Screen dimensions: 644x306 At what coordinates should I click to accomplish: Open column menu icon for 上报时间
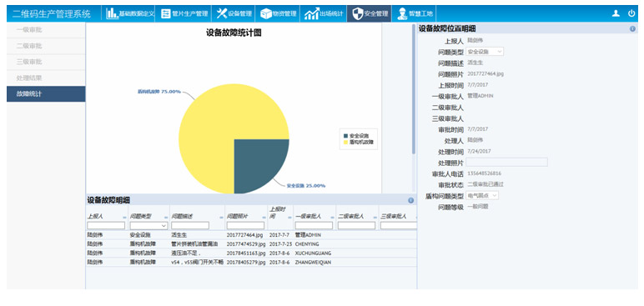pos(289,217)
